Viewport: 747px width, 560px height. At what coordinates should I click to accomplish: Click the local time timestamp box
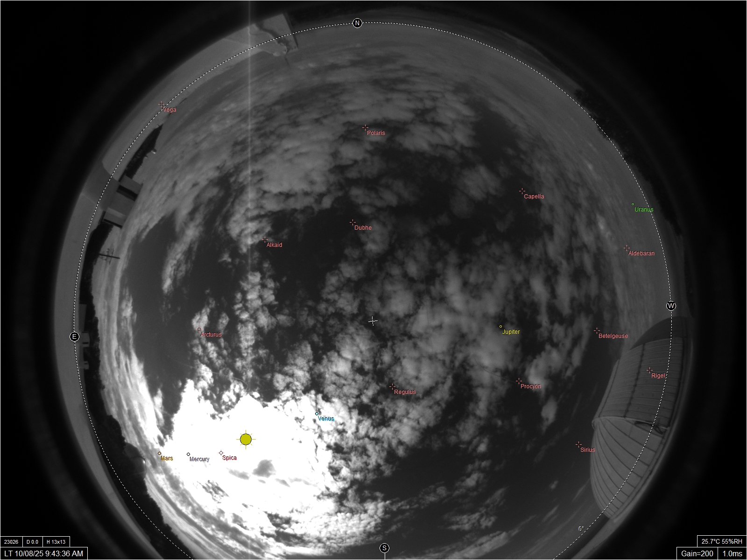[43, 553]
